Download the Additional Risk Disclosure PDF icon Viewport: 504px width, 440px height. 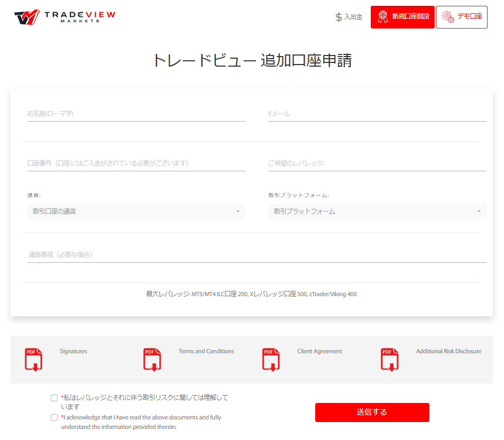pyautogui.click(x=389, y=360)
